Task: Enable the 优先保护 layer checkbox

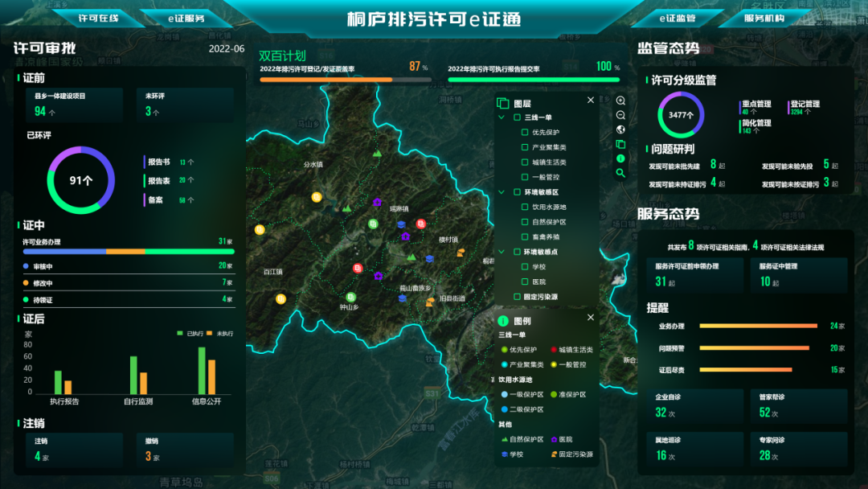Action: coord(525,133)
